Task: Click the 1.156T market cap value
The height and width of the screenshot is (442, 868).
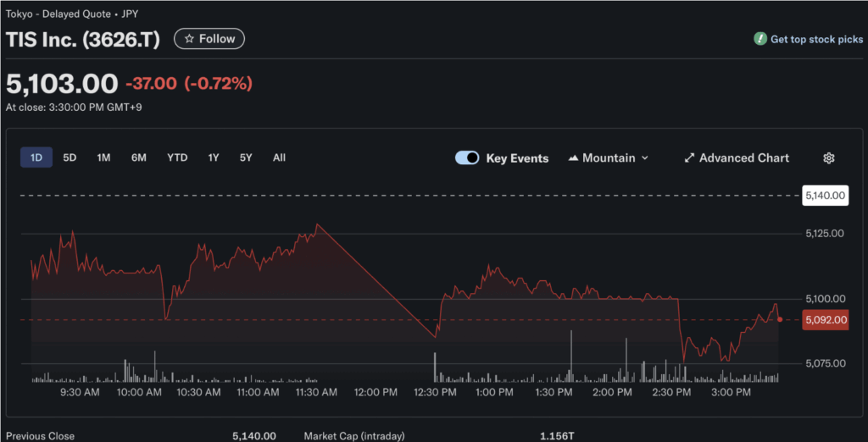Action: 558,436
